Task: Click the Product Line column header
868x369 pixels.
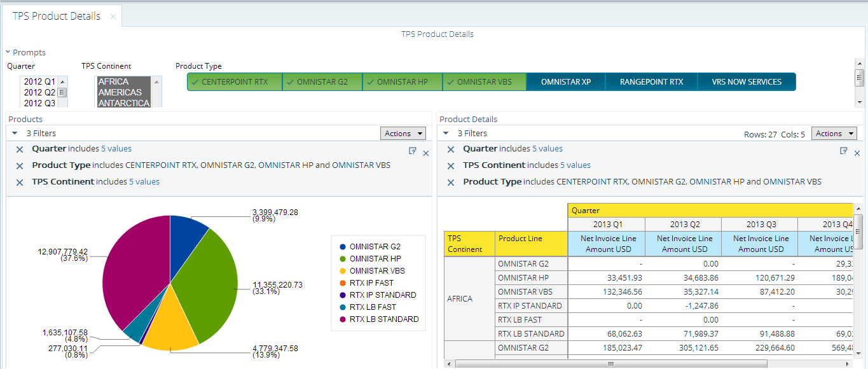Action: 531,244
